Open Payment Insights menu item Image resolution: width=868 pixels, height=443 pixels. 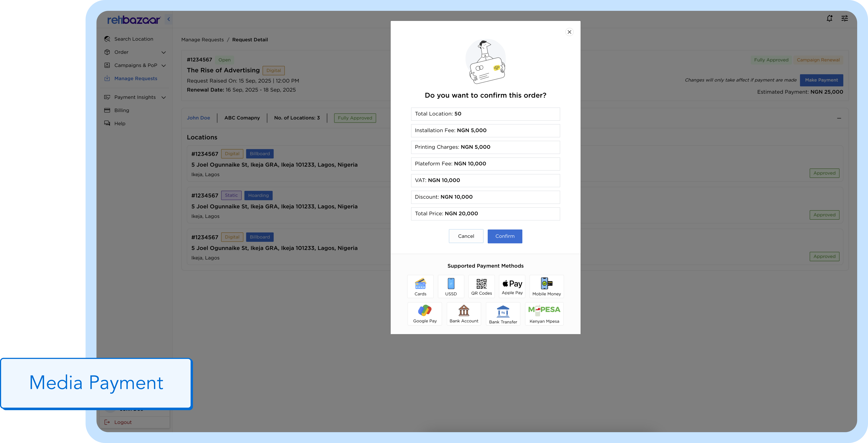click(x=135, y=97)
